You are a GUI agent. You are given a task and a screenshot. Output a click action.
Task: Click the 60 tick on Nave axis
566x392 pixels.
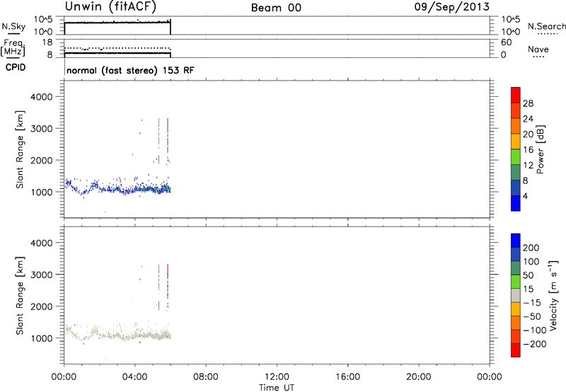point(506,42)
